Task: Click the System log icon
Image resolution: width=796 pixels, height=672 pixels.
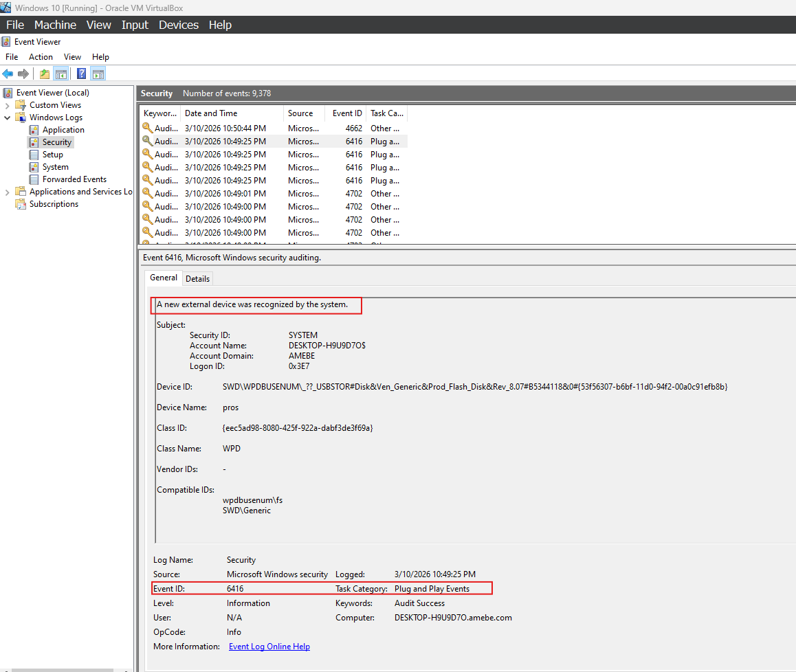Action: point(34,167)
